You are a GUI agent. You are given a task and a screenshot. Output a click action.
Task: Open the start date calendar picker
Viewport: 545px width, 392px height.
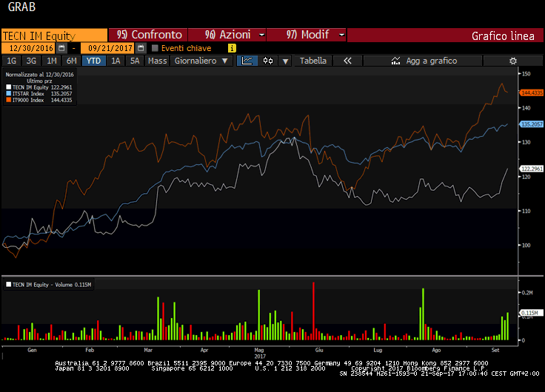(x=61, y=48)
